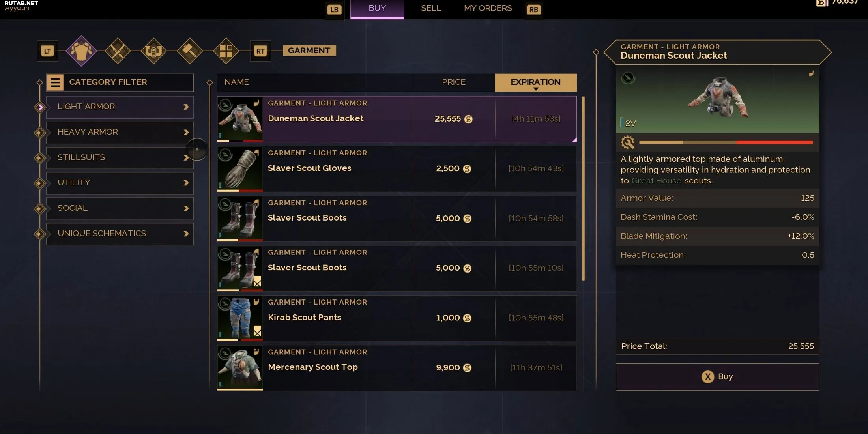Screen dimensions: 868x434
Task: Buy the Duneman Scout Jacket
Action: (x=717, y=377)
